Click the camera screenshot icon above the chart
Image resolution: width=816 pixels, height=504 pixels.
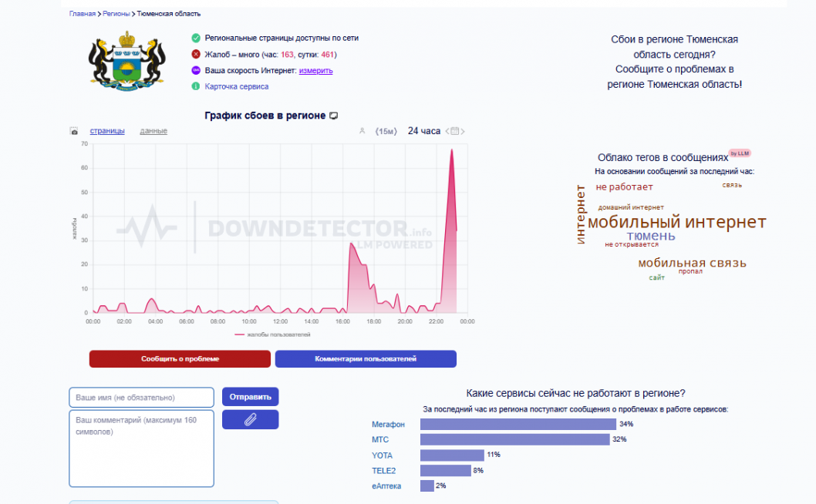[x=74, y=131]
